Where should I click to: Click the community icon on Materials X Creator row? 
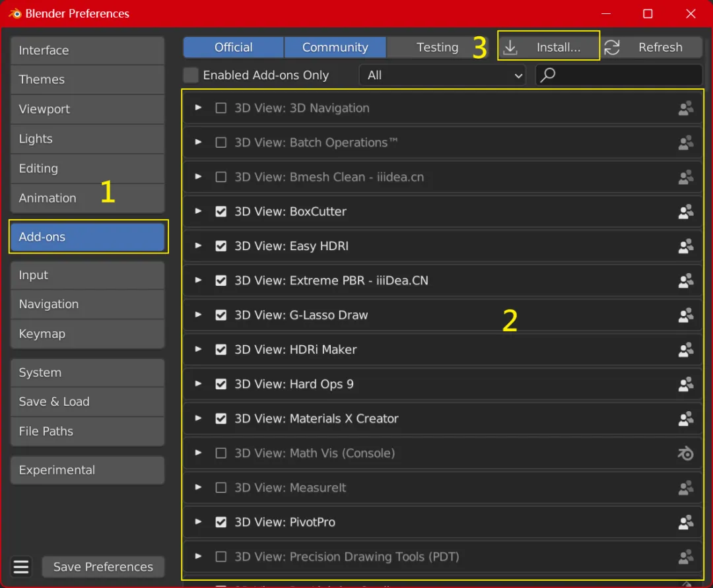(x=686, y=419)
